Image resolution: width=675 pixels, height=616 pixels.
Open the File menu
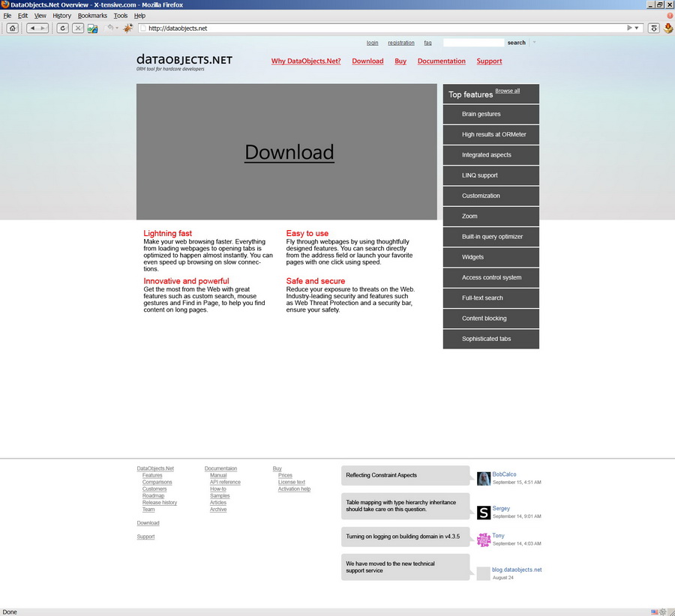(7, 16)
